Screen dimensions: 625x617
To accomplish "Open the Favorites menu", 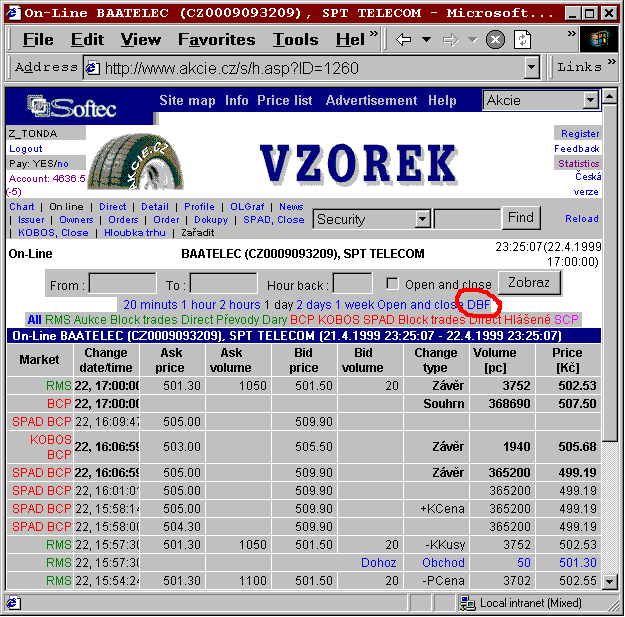I will (x=216, y=39).
